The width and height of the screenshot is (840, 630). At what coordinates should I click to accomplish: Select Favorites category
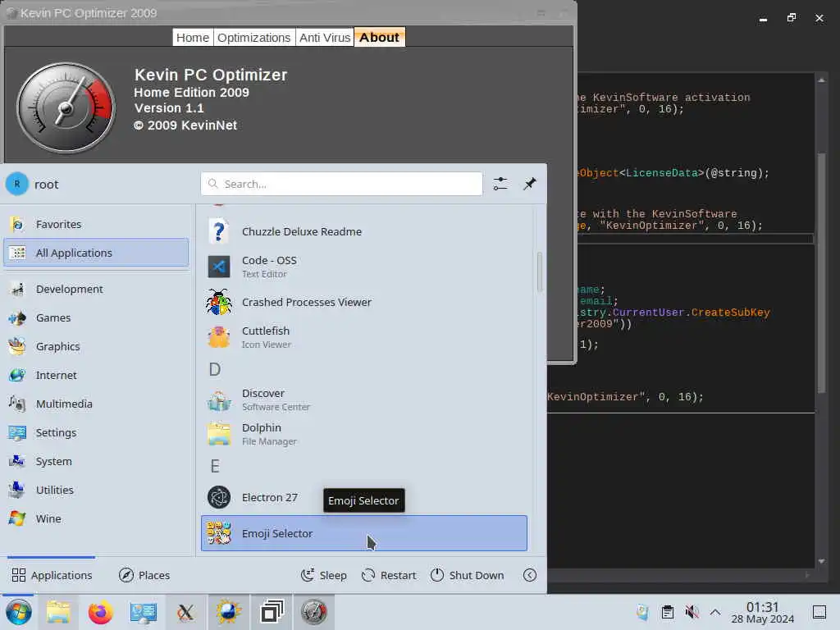pos(97,224)
